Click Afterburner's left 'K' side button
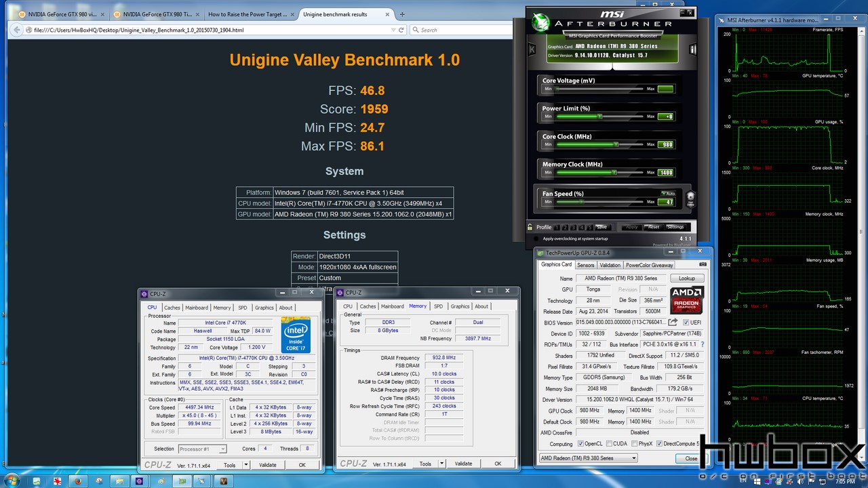 [x=532, y=49]
